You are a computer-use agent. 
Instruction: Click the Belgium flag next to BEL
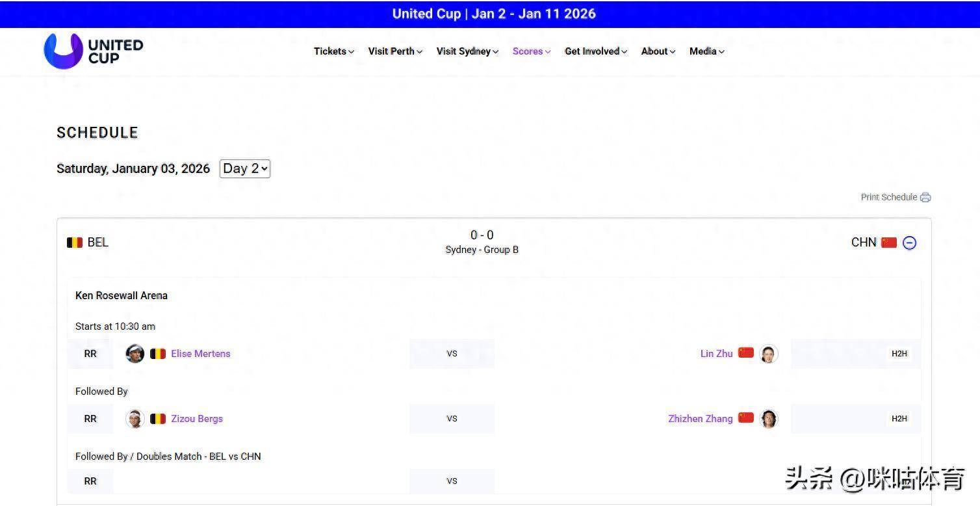(75, 243)
